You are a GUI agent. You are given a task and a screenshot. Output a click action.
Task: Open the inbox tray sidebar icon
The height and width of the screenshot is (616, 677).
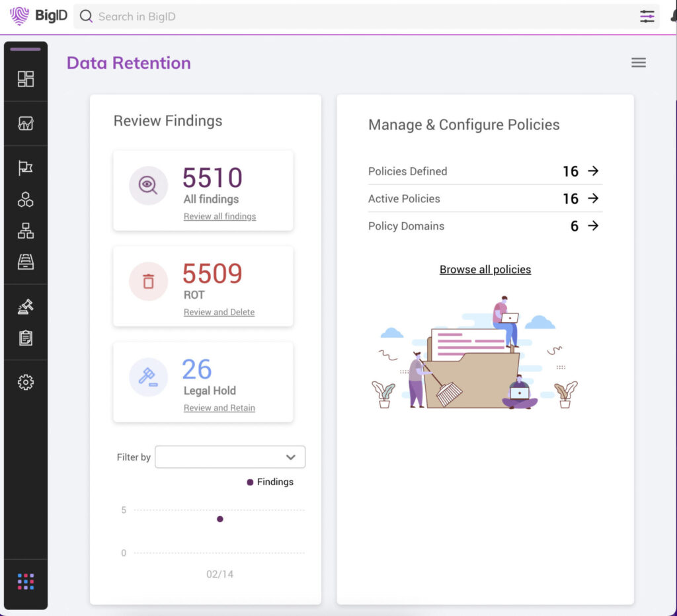pyautogui.click(x=26, y=262)
